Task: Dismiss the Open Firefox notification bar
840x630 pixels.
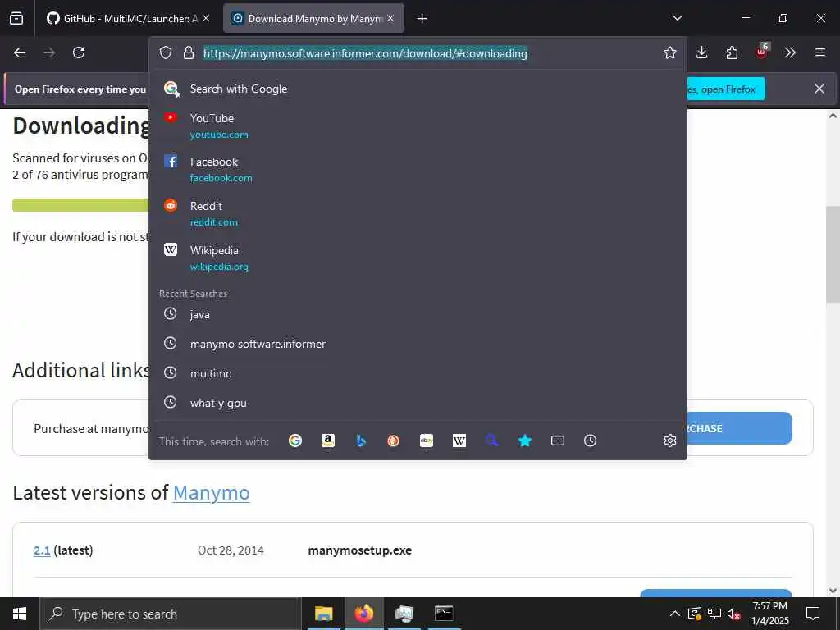Action: click(x=819, y=89)
